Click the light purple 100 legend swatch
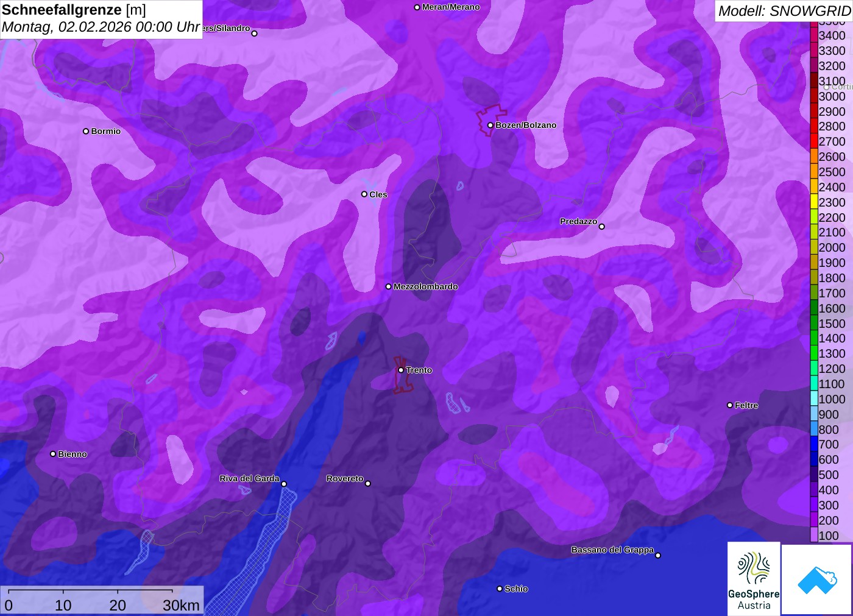Viewport: 853px width, 616px height. coord(814,536)
